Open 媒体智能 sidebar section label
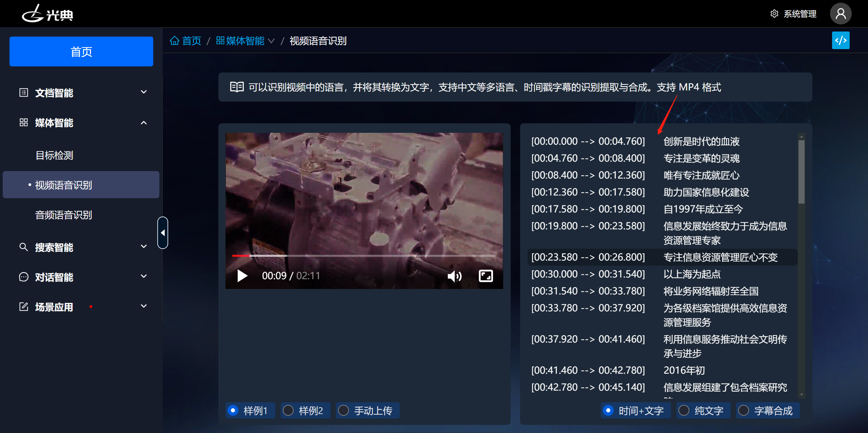868x433 pixels. (x=54, y=123)
